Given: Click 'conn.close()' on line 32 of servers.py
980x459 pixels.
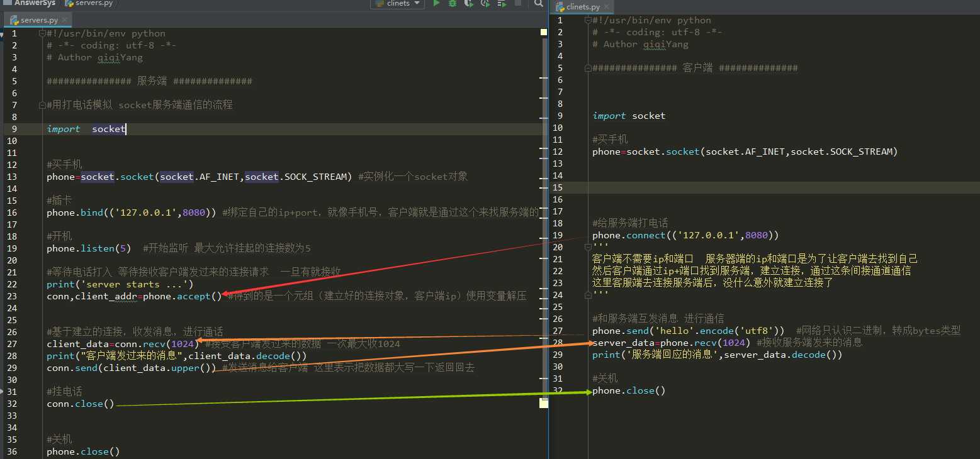Looking at the screenshot, I should pyautogui.click(x=81, y=404).
